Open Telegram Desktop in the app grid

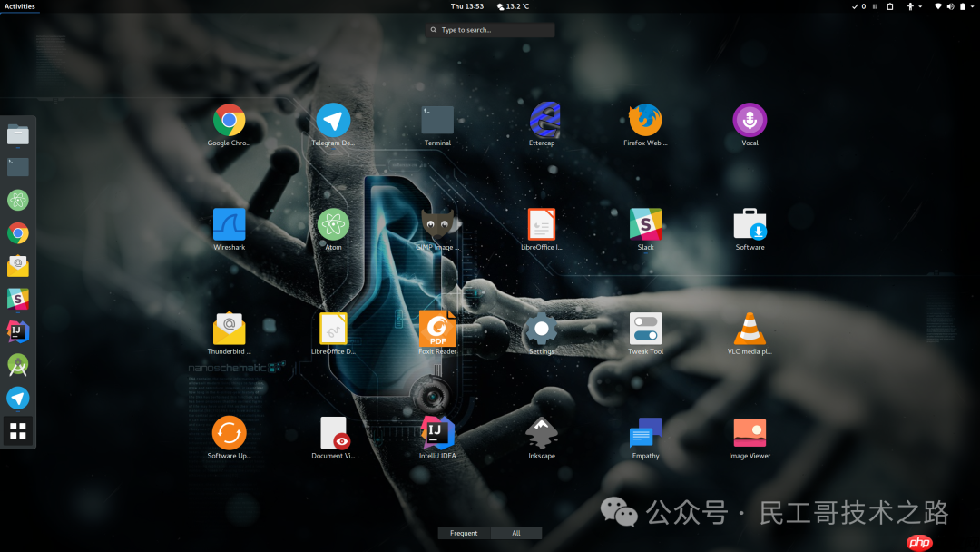click(333, 120)
